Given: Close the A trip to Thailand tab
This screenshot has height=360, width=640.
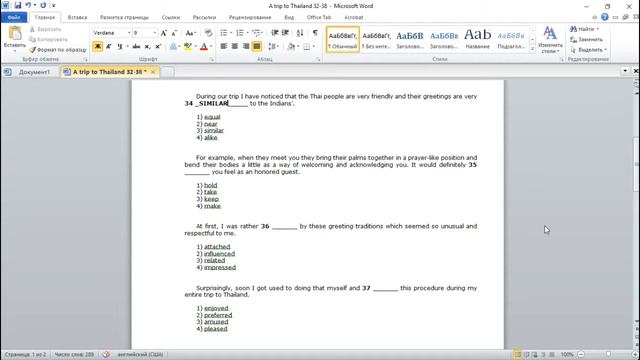Looking at the screenshot, I should point(153,72).
